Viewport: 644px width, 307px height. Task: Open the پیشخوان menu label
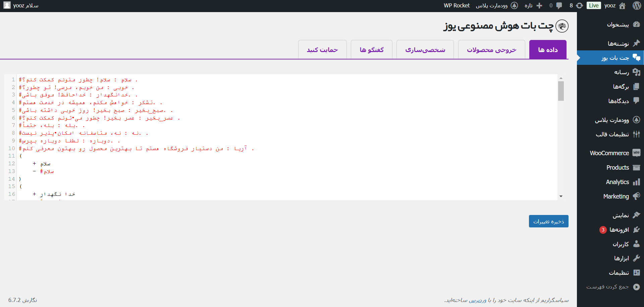pos(618,25)
